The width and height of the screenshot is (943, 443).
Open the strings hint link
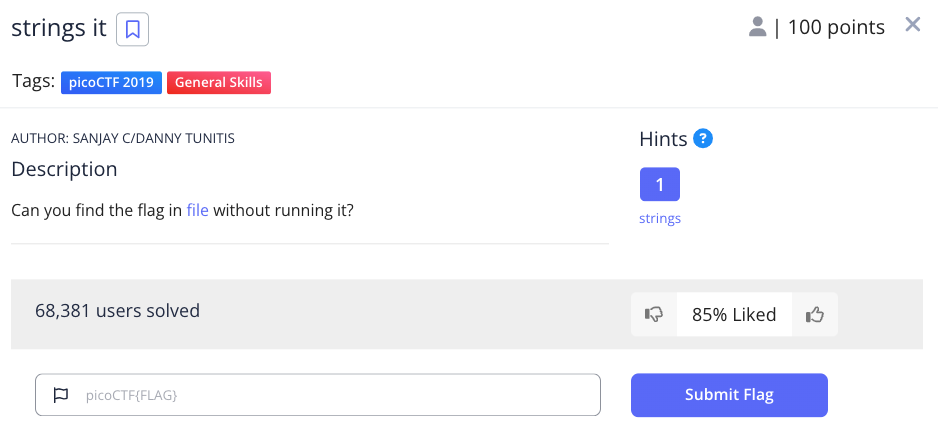660,218
